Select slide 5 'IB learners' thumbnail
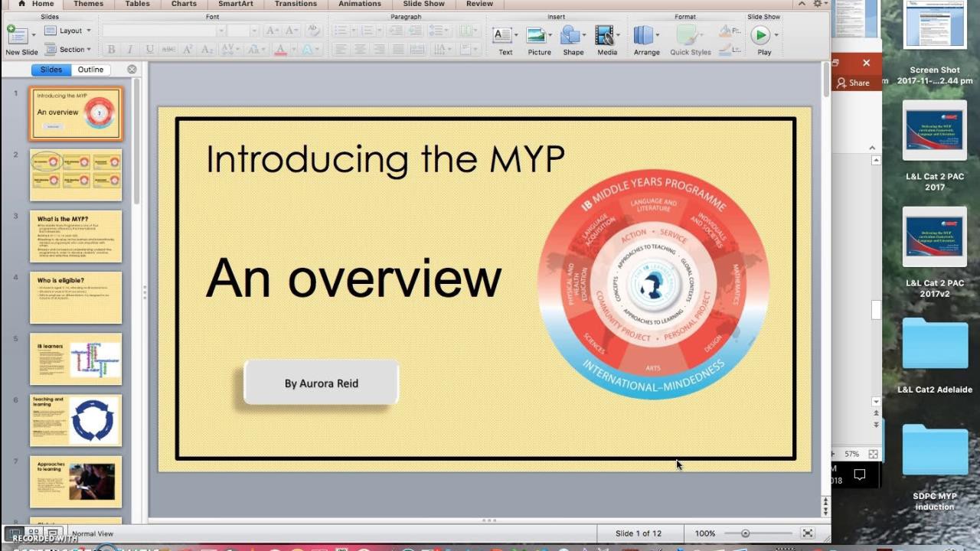The image size is (980, 551). (x=76, y=359)
